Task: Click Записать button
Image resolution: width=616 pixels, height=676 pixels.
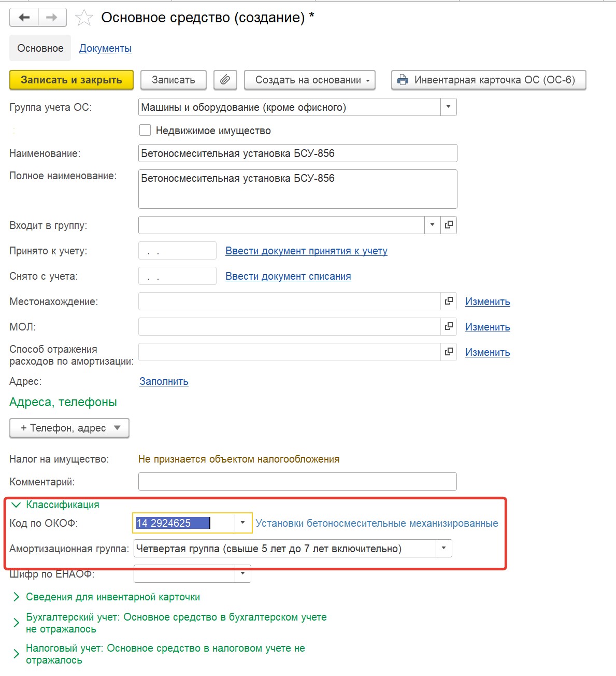Action: tap(174, 80)
